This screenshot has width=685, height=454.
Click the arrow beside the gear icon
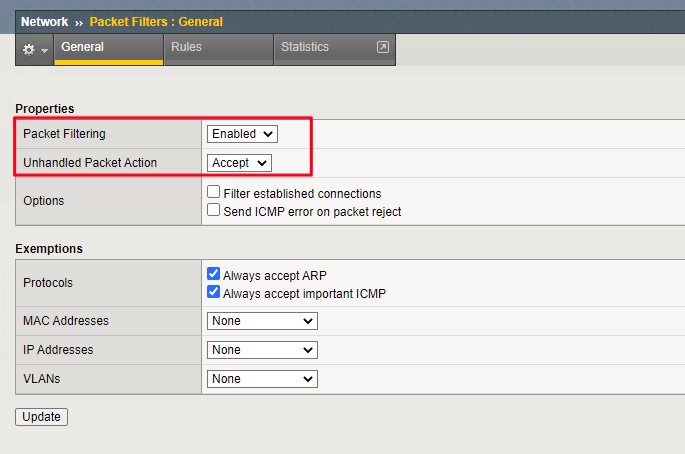44,50
